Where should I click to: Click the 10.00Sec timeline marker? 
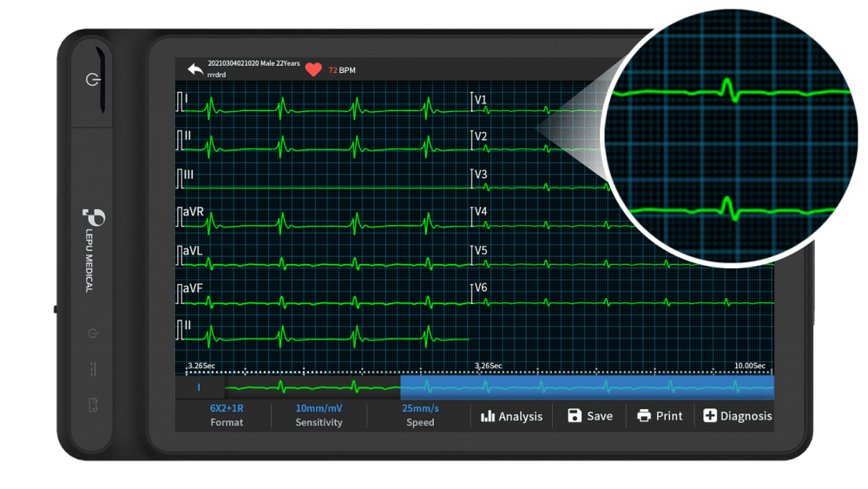[x=751, y=366]
